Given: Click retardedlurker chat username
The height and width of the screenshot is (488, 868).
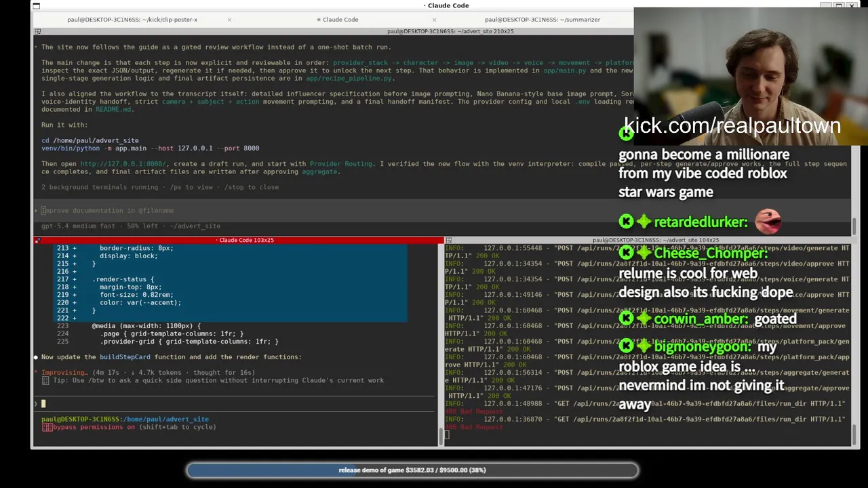Looking at the screenshot, I should pyautogui.click(x=701, y=222).
